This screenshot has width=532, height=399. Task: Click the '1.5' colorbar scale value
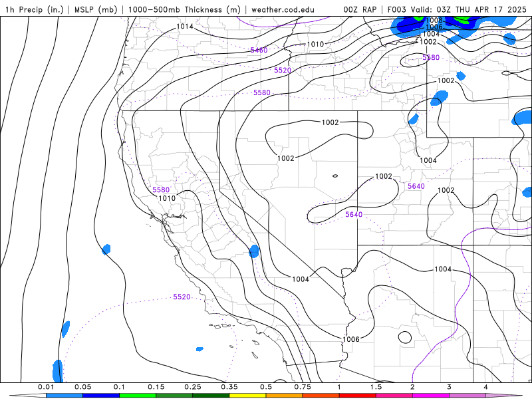tap(376, 387)
